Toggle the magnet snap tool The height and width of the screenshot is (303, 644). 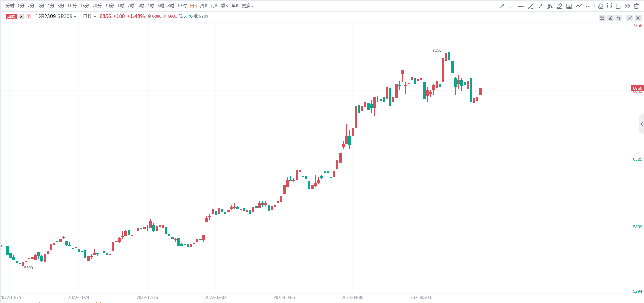pos(609,6)
